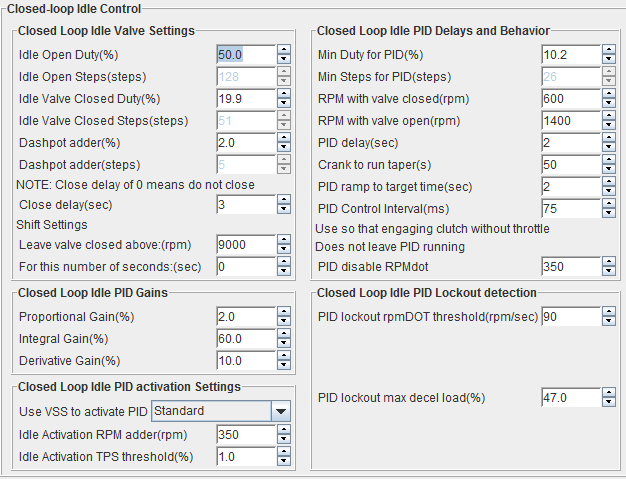Click the PID disable RPMdot field

click(x=571, y=267)
